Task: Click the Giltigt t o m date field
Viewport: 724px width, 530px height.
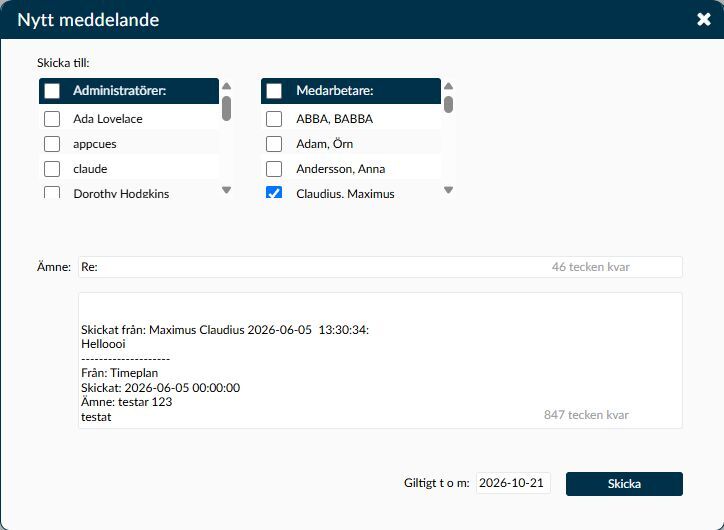Action: pyautogui.click(x=513, y=483)
